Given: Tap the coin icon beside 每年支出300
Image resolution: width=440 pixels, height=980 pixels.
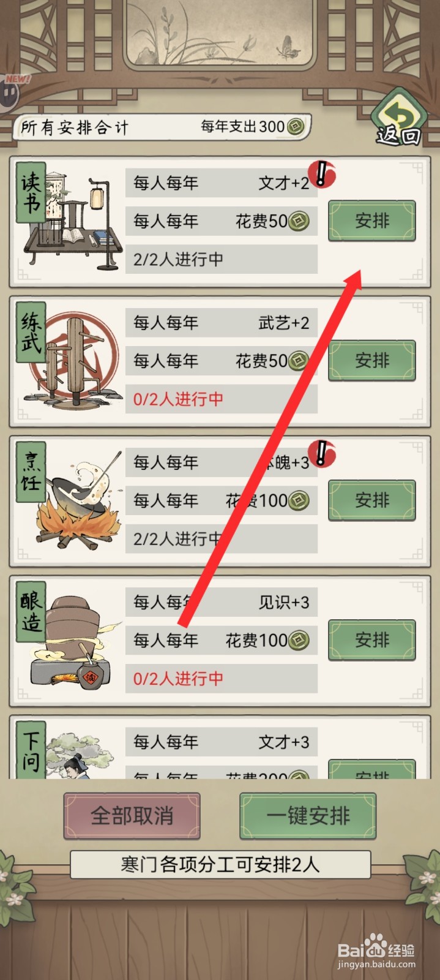Looking at the screenshot, I should [x=296, y=127].
